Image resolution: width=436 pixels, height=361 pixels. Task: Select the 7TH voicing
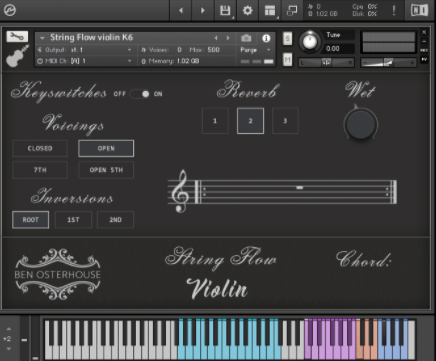pos(40,170)
